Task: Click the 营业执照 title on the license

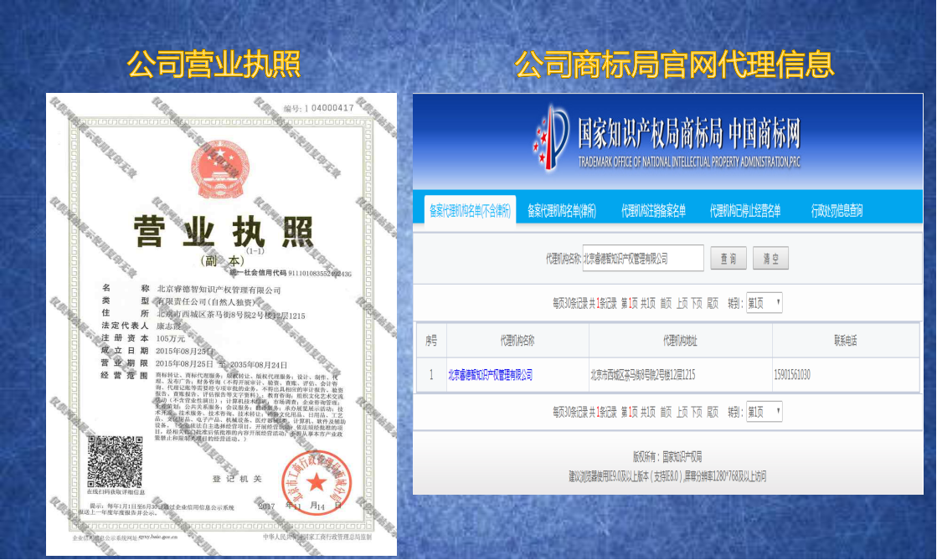Action: tap(224, 232)
